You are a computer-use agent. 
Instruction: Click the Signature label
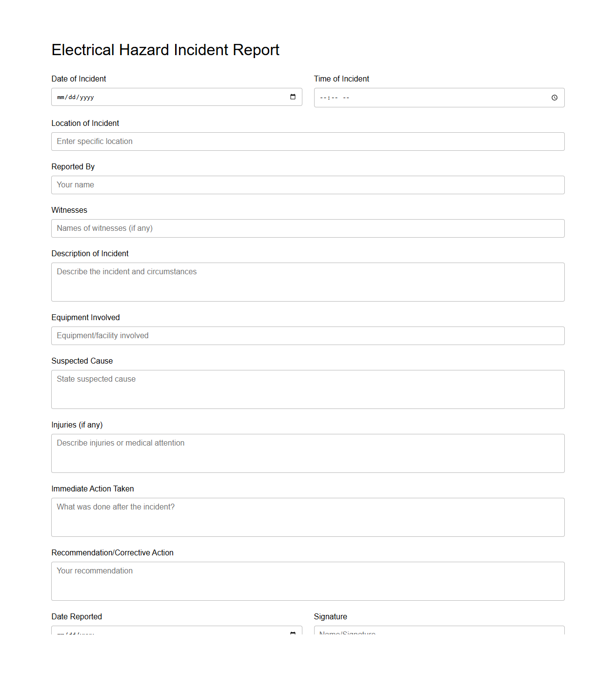coord(330,616)
